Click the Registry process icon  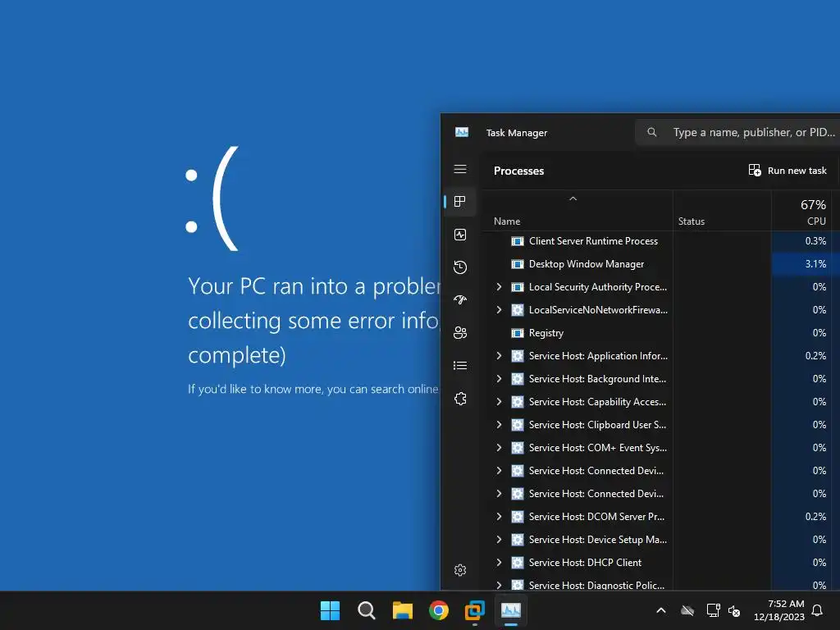(518, 333)
